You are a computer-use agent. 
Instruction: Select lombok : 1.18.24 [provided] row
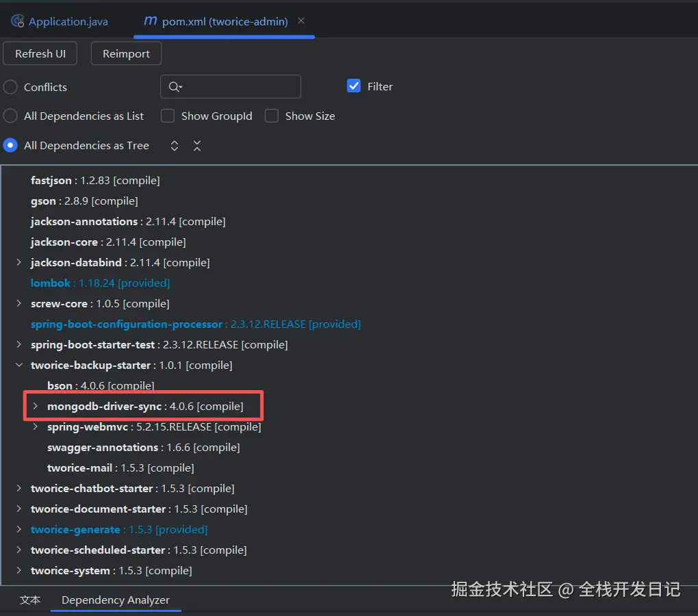tap(100, 283)
